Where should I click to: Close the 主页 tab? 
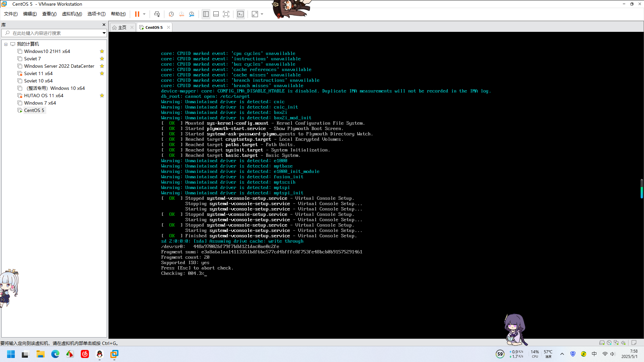pos(132,27)
